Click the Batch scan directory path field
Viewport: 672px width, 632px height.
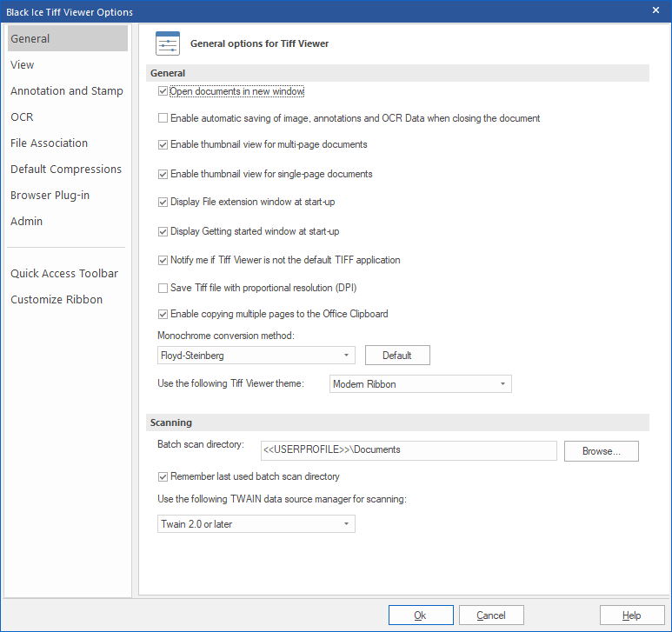pyautogui.click(x=409, y=450)
